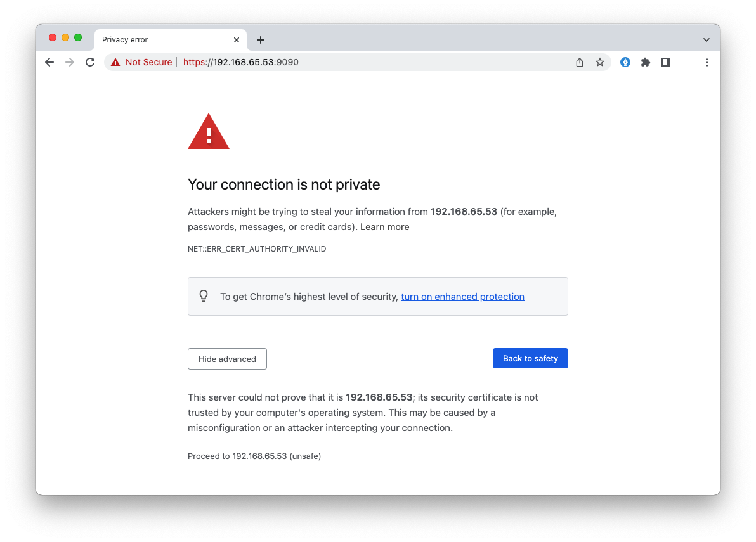
Task: Click the Learn more link
Action: point(384,227)
